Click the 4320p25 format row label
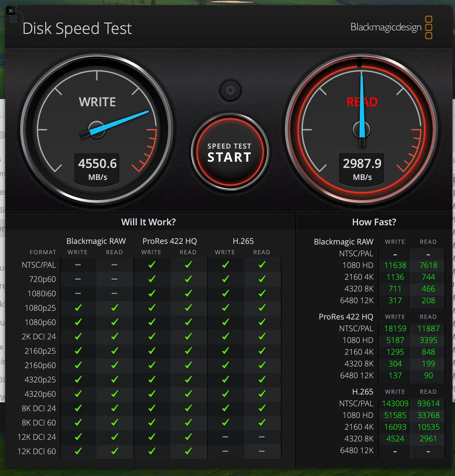 pos(40,380)
